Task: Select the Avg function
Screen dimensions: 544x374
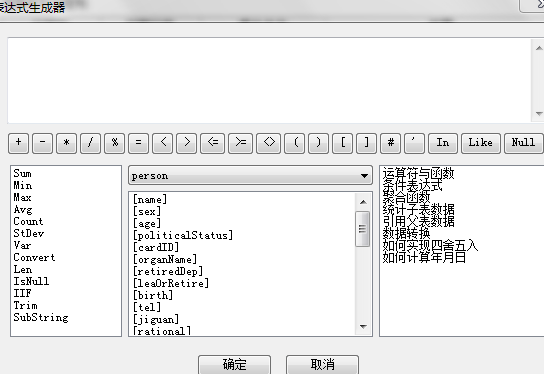Action: pos(23,210)
